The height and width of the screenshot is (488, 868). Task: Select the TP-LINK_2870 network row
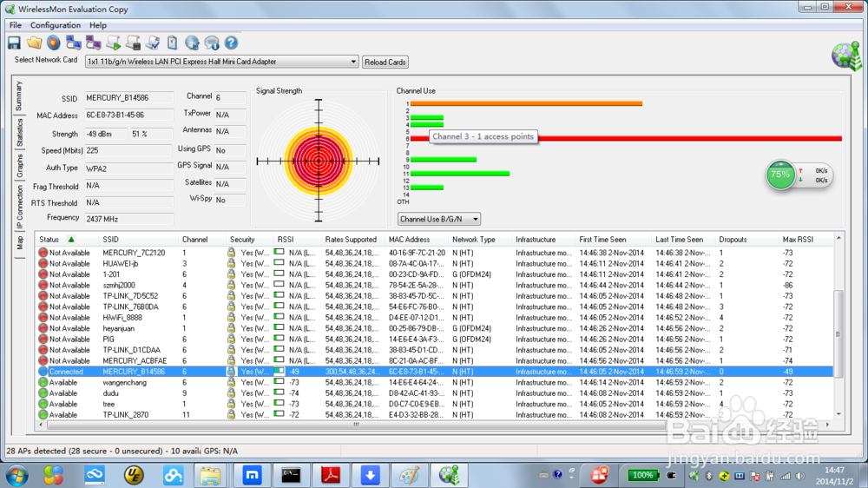pyautogui.click(x=435, y=415)
